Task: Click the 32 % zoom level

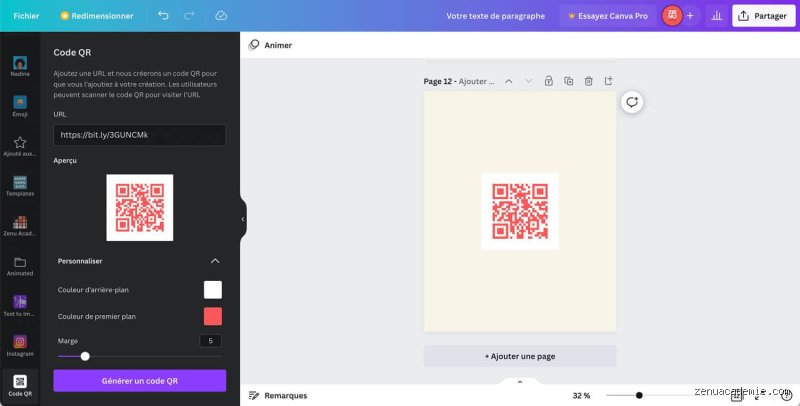Action: (x=581, y=395)
